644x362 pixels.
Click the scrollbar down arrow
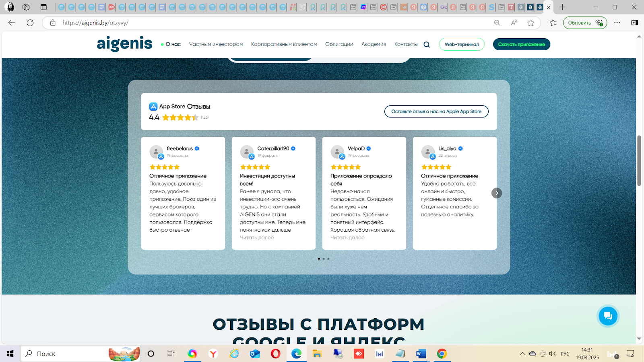pos(639,339)
